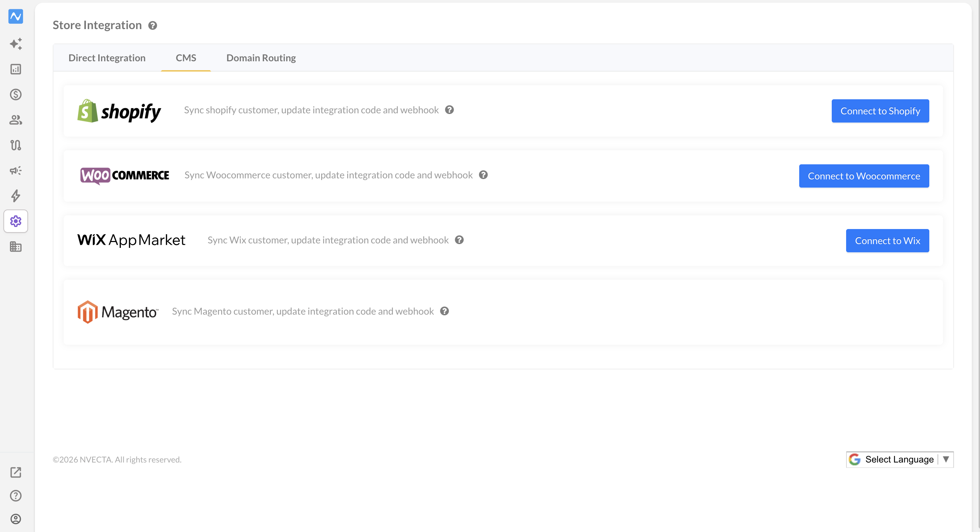Open the building company icon in the sidebar
Image resolution: width=980 pixels, height=532 pixels.
coord(16,246)
